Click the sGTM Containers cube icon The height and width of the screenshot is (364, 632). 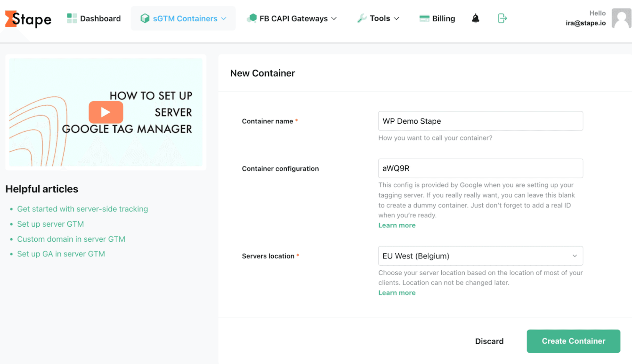[x=145, y=18]
